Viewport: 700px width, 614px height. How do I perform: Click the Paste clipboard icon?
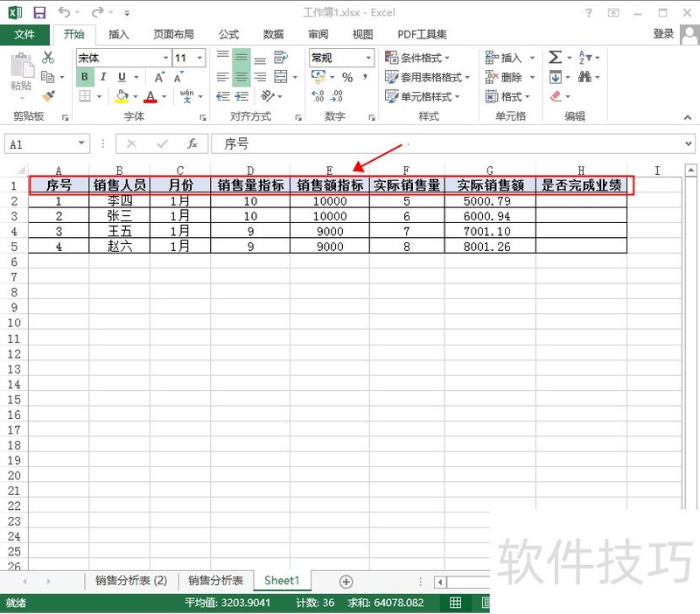[x=22, y=65]
